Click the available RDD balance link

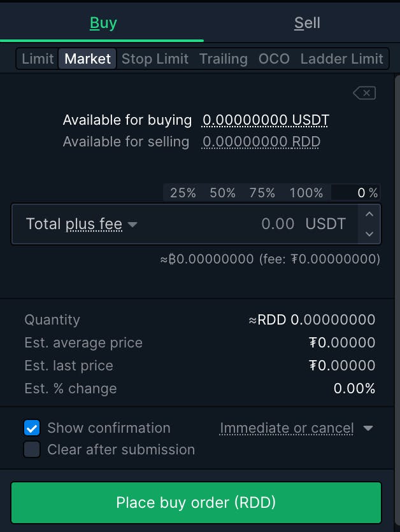coord(261,141)
